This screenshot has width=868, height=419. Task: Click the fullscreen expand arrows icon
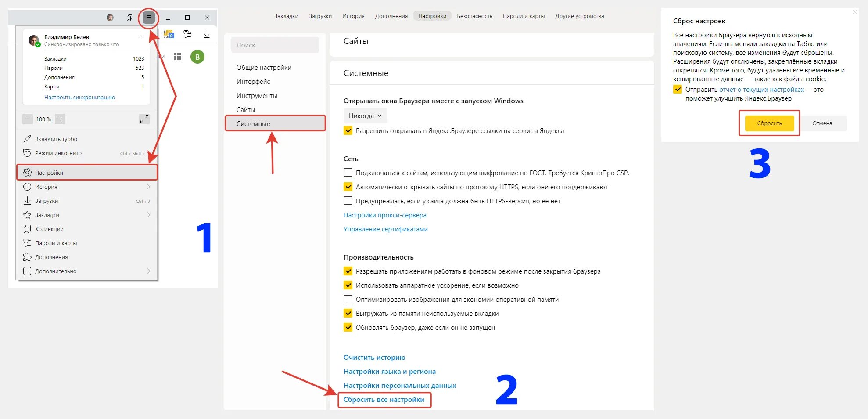coord(144,119)
